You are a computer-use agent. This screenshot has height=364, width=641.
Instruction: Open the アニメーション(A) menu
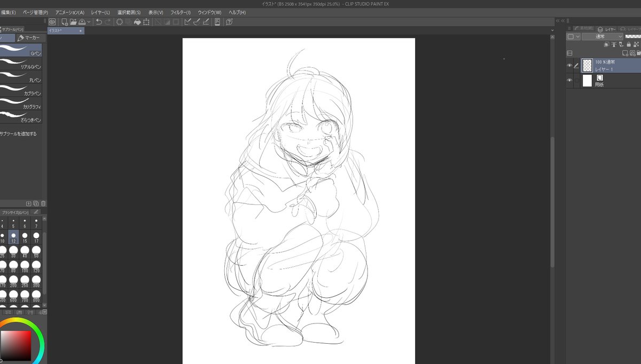(x=70, y=12)
